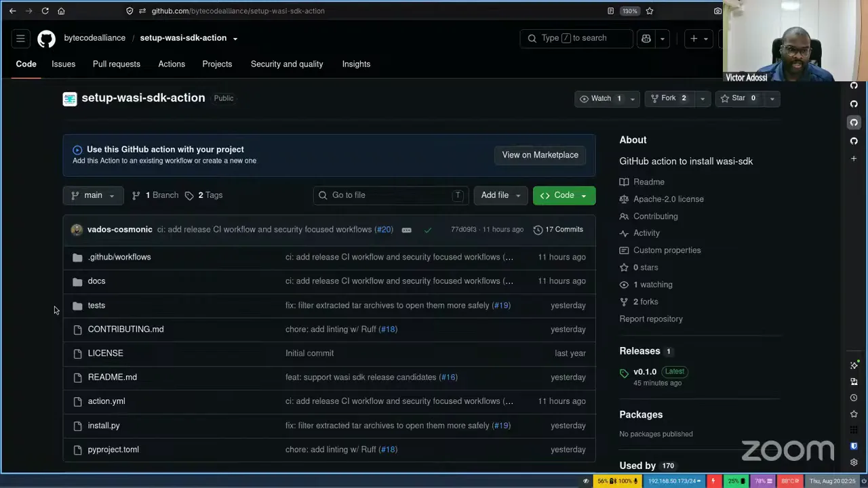Image resolution: width=868 pixels, height=488 pixels.
Task: Click the green check commit status icon
Action: [428, 230]
